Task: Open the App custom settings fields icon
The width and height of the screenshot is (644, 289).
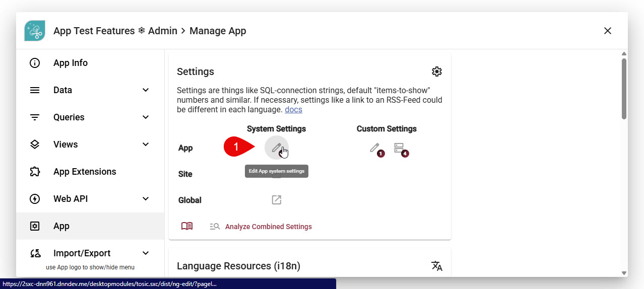Action: point(399,148)
